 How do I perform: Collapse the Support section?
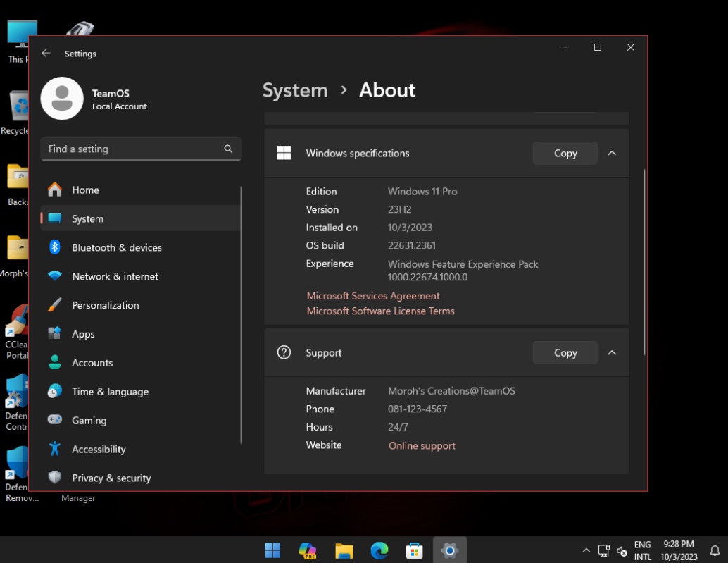click(x=612, y=352)
